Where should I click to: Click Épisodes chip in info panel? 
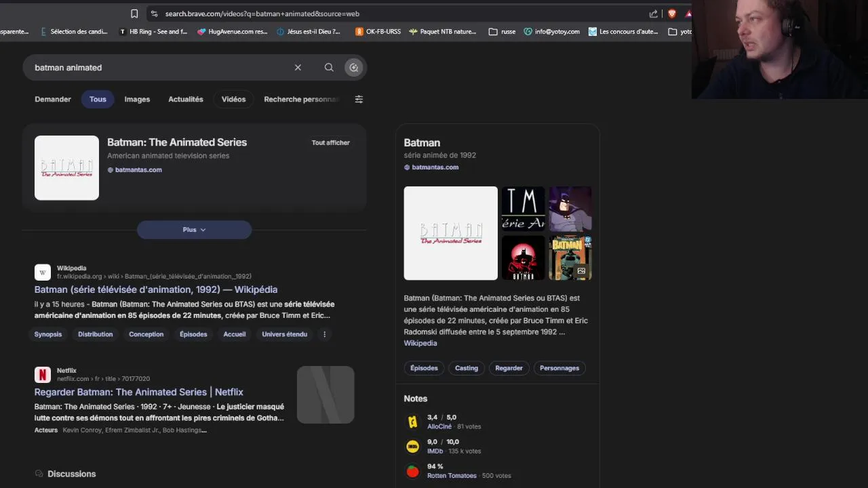point(425,368)
